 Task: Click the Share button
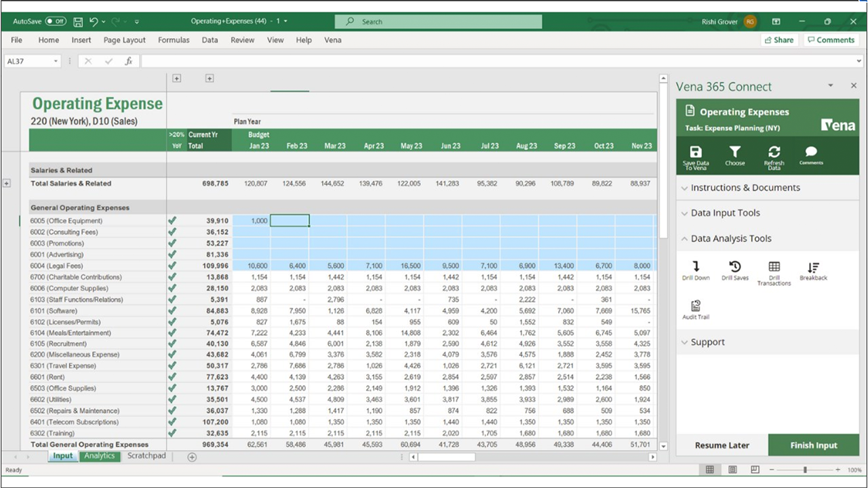click(x=779, y=40)
